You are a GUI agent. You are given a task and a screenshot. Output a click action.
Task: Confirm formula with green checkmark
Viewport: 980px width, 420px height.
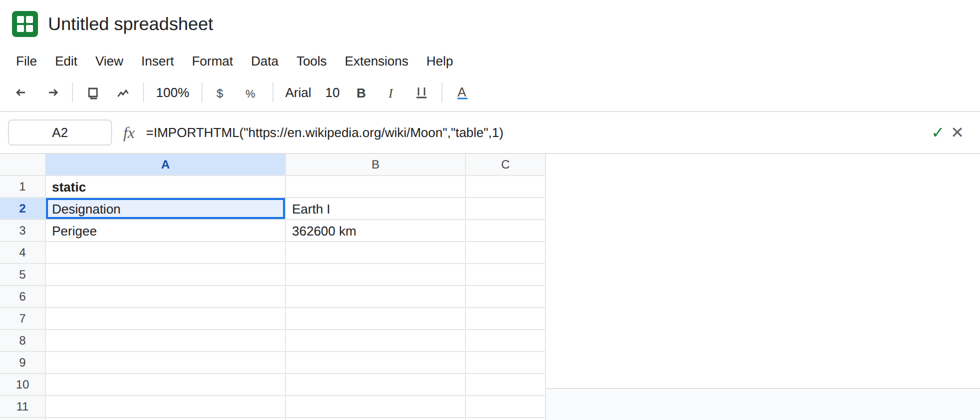click(937, 132)
